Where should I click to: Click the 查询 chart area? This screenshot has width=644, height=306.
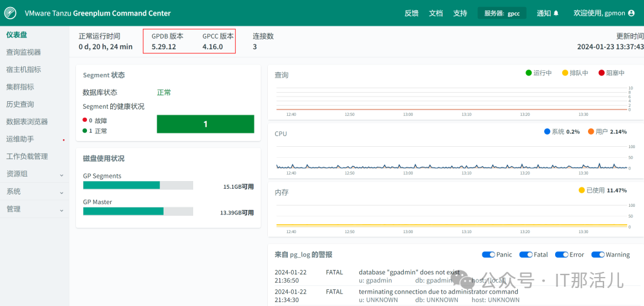tap(451, 99)
